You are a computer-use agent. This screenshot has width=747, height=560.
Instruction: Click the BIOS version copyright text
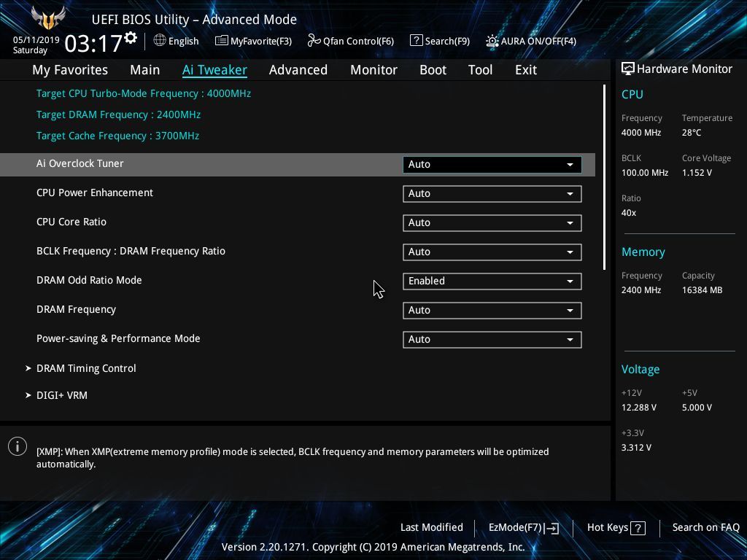(x=373, y=547)
